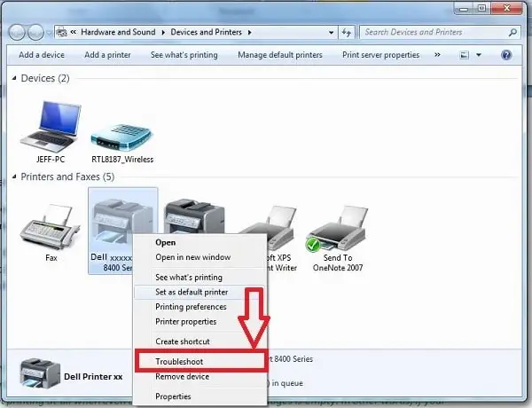
Task: Choose Open in new window
Action: [193, 257]
